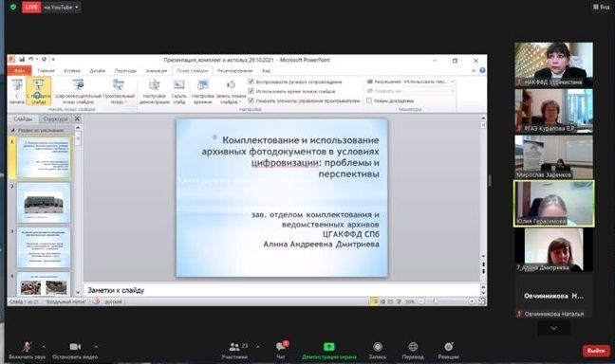This screenshot has height=364, width=615.
Task: Click the red Leave button
Action: pos(596,351)
